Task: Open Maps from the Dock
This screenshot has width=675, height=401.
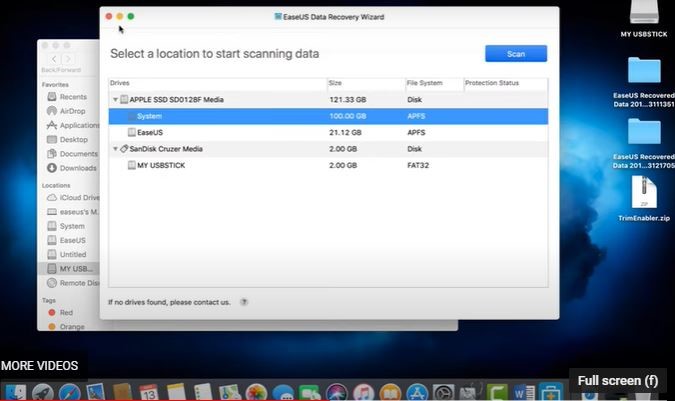Action: pos(229,392)
